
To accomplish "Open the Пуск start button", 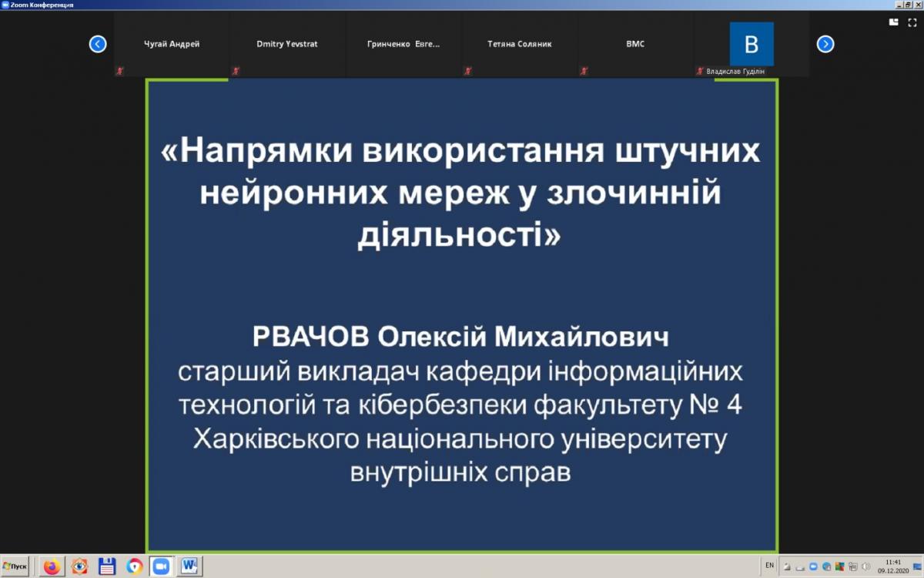I will pyautogui.click(x=16, y=566).
